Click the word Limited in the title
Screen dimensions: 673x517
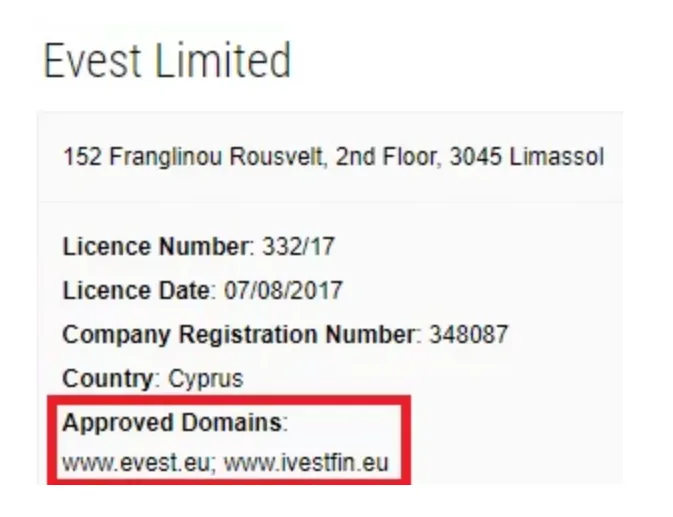(x=223, y=60)
